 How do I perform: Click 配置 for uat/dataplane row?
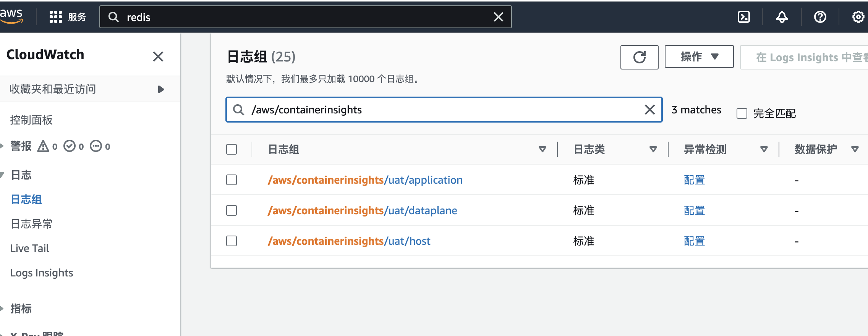(694, 210)
